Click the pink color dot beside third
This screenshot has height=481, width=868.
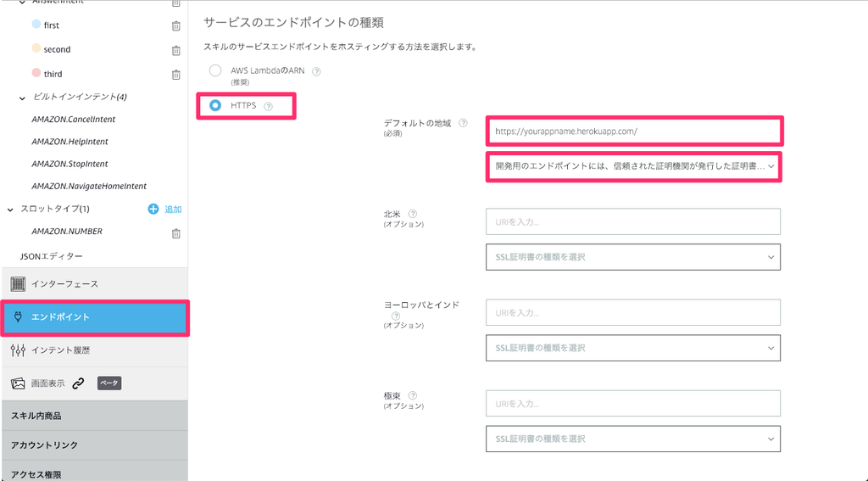(x=36, y=73)
